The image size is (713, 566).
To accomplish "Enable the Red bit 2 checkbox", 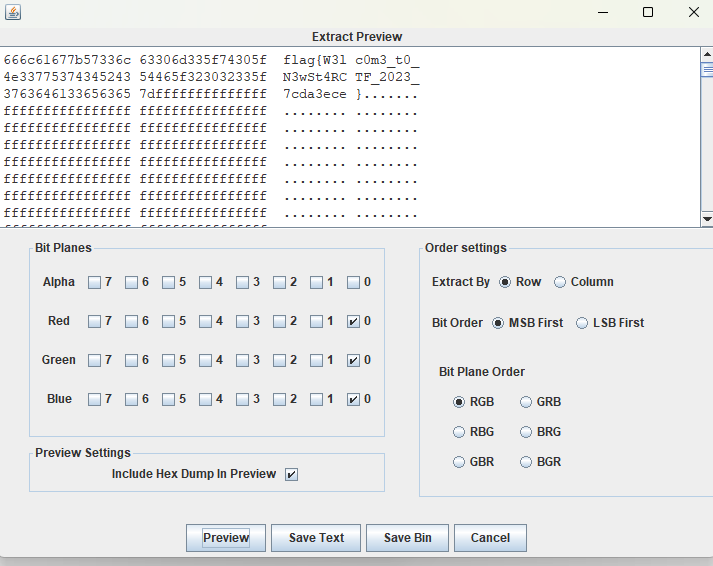I will pyautogui.click(x=279, y=321).
